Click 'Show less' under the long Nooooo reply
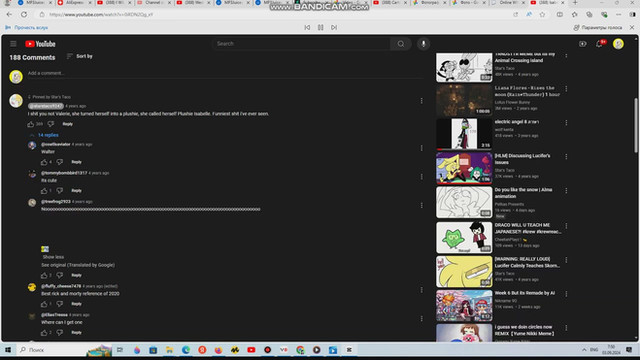This screenshot has height=360, width=640. pyautogui.click(x=53, y=257)
